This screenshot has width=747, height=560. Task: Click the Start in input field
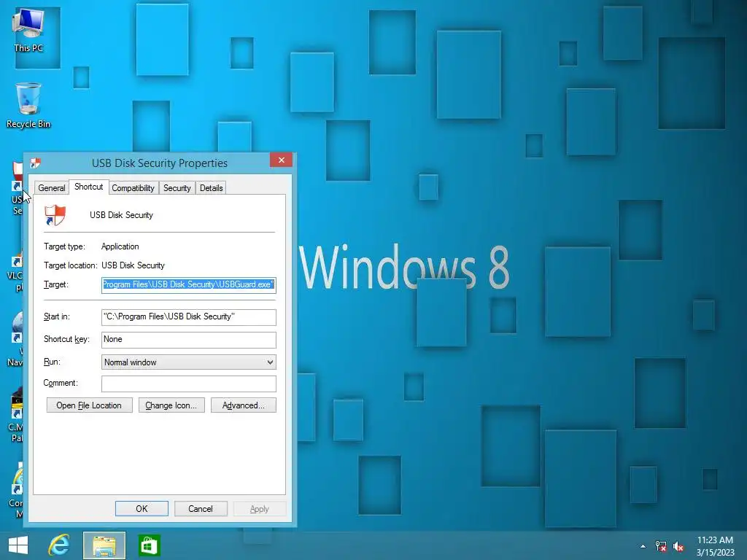(189, 317)
